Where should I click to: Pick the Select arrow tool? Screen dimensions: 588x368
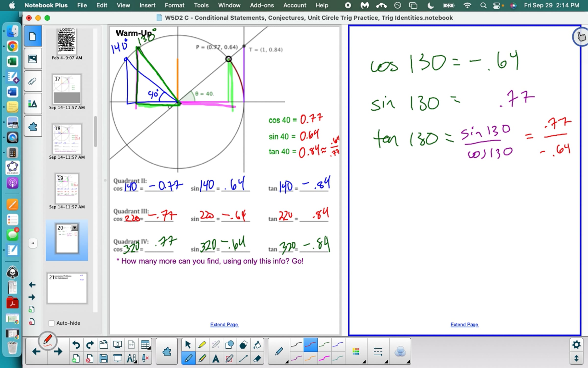pos(188,345)
